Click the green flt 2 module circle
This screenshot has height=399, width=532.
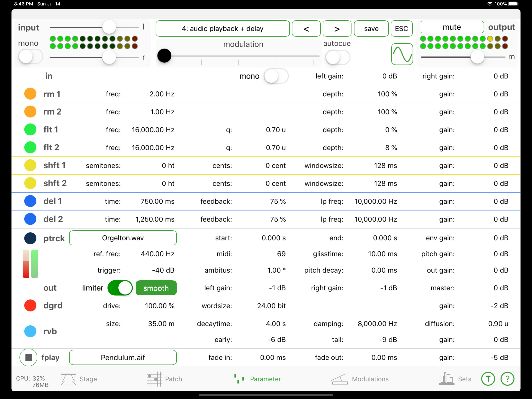click(x=30, y=147)
